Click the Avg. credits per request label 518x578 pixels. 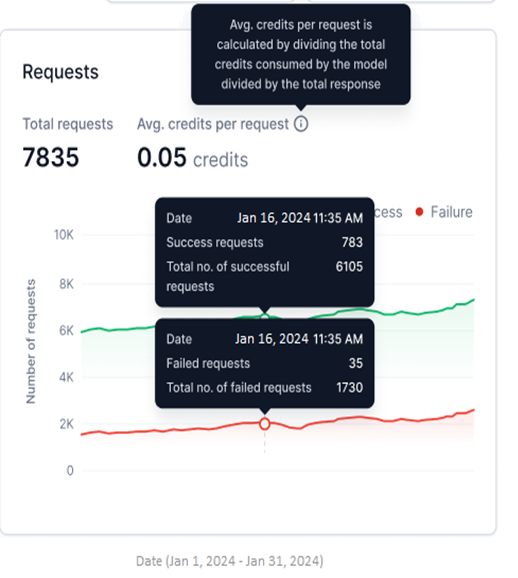click(x=213, y=124)
